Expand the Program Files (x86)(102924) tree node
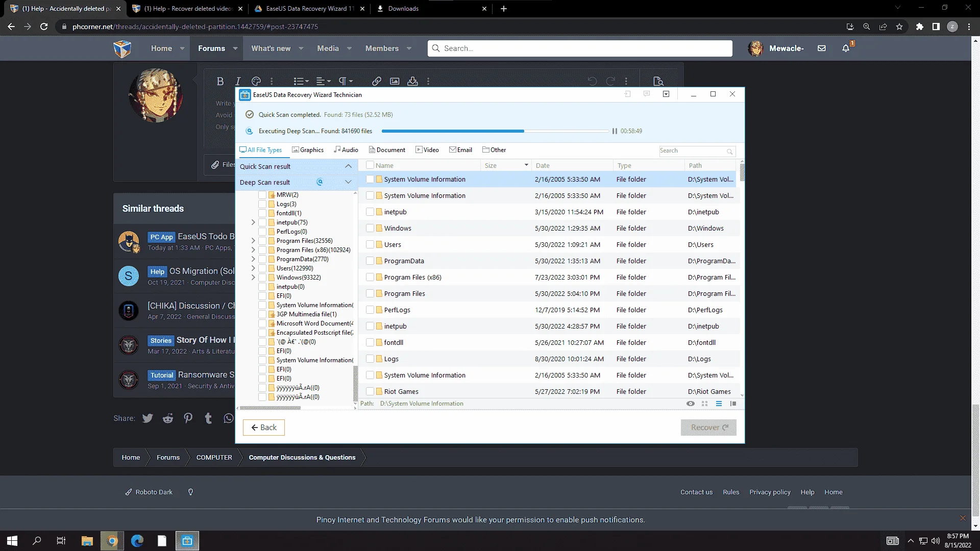Image resolution: width=980 pixels, height=551 pixels. point(253,250)
